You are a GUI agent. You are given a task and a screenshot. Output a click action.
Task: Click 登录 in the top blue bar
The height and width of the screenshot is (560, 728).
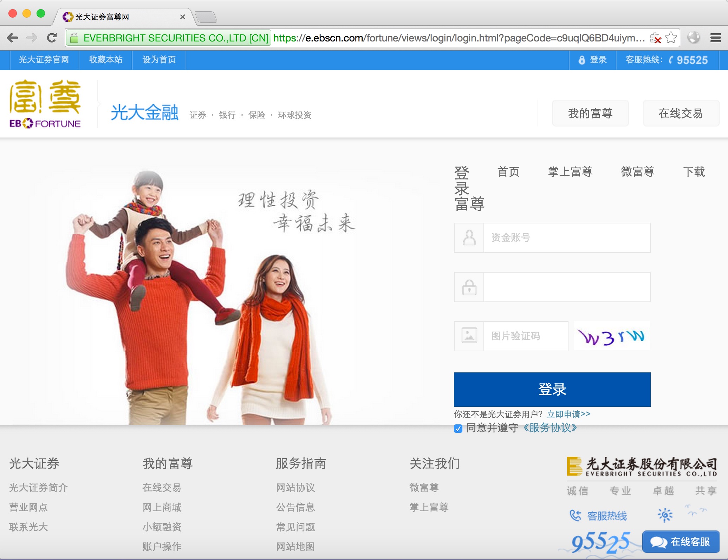pos(593,60)
